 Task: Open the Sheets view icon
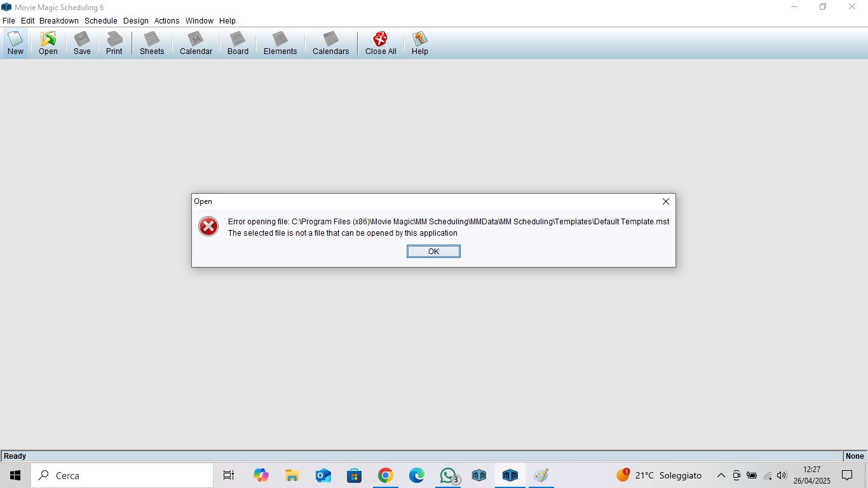(152, 43)
